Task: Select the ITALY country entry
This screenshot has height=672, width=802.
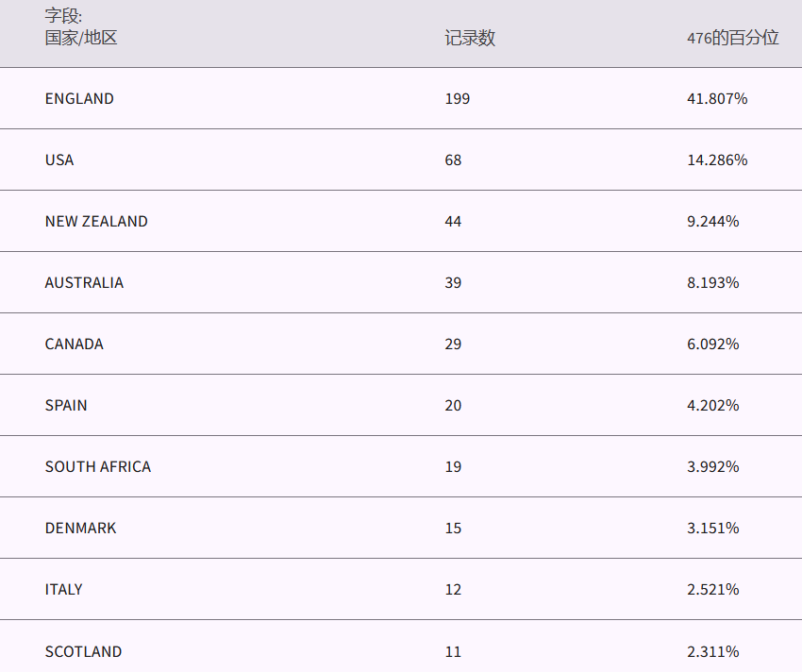Action: pyautogui.click(x=64, y=589)
